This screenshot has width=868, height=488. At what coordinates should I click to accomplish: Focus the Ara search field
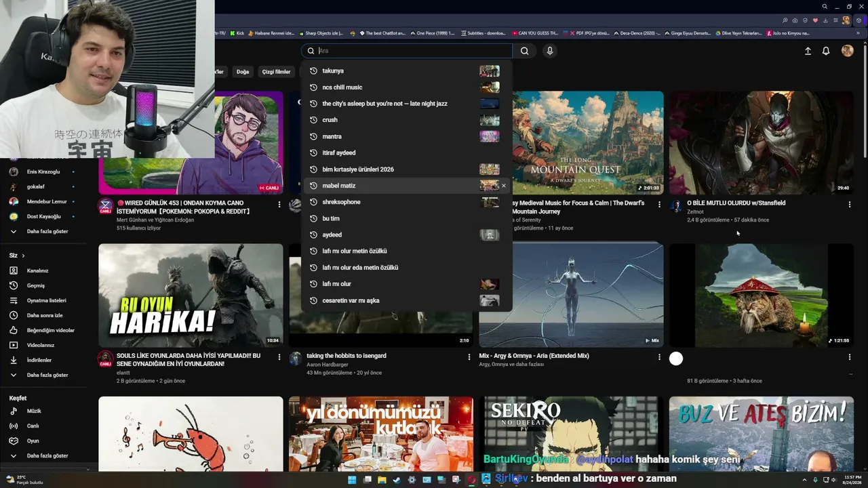point(407,51)
